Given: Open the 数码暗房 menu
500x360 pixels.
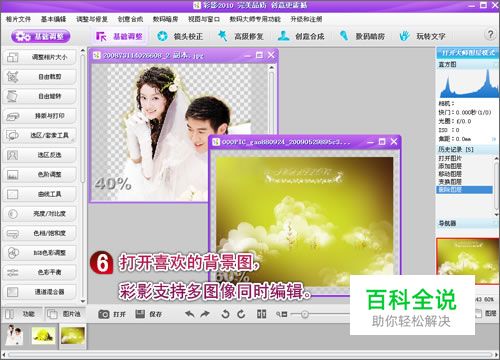Looking at the screenshot, I should (165, 19).
